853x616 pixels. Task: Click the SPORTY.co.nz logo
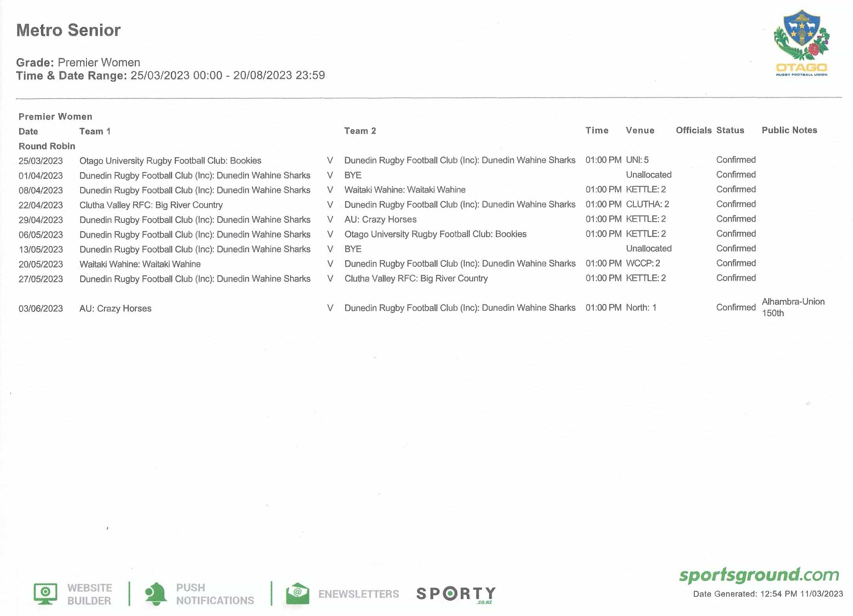coord(456,594)
